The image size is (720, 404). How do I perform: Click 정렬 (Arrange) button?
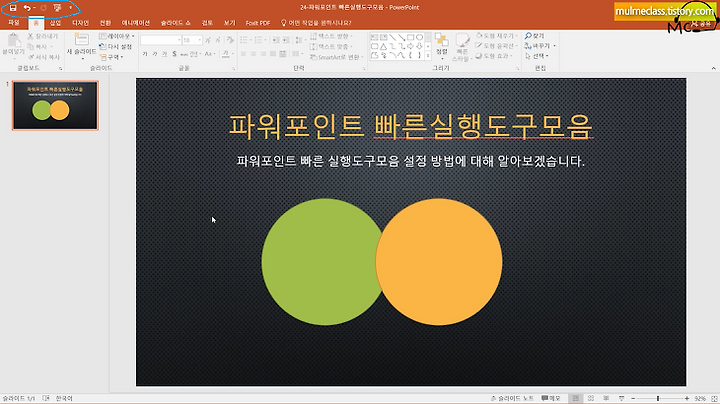442,46
